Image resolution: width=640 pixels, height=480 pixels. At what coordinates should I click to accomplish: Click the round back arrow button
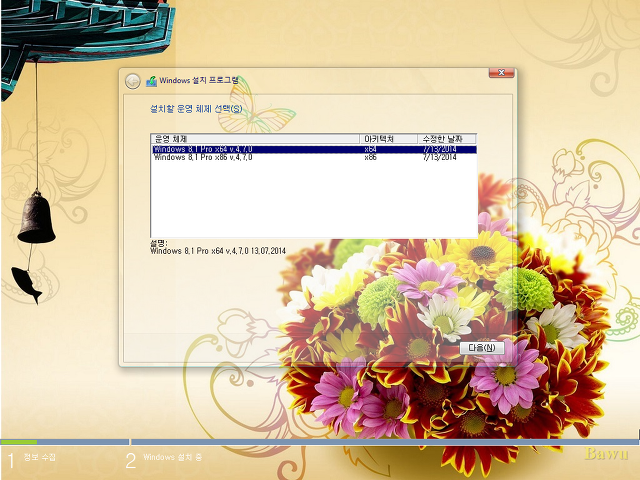tap(133, 82)
